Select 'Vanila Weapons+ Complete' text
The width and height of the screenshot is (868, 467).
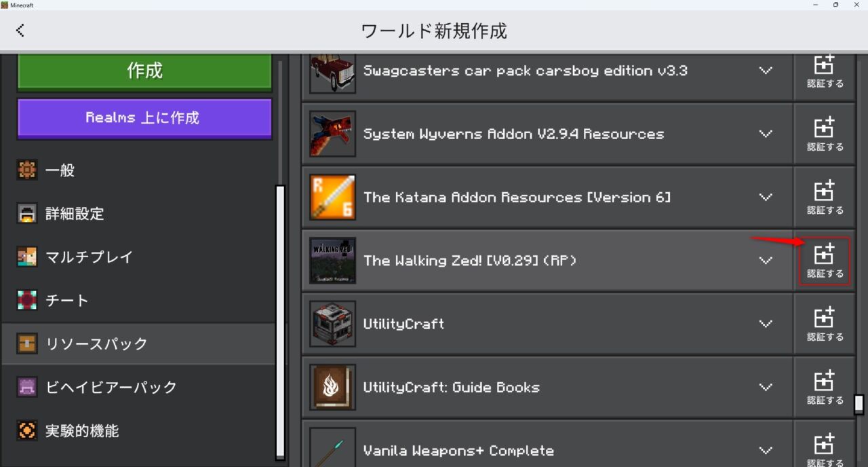coord(458,450)
